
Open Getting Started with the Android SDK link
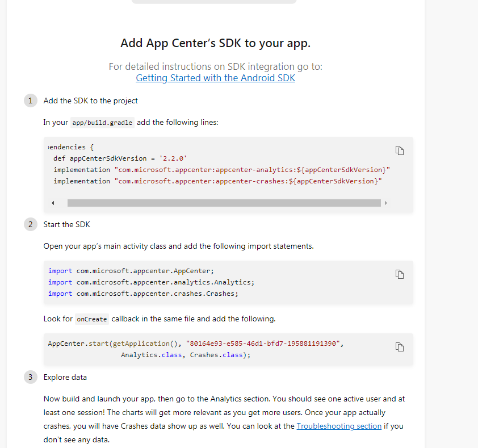point(215,78)
